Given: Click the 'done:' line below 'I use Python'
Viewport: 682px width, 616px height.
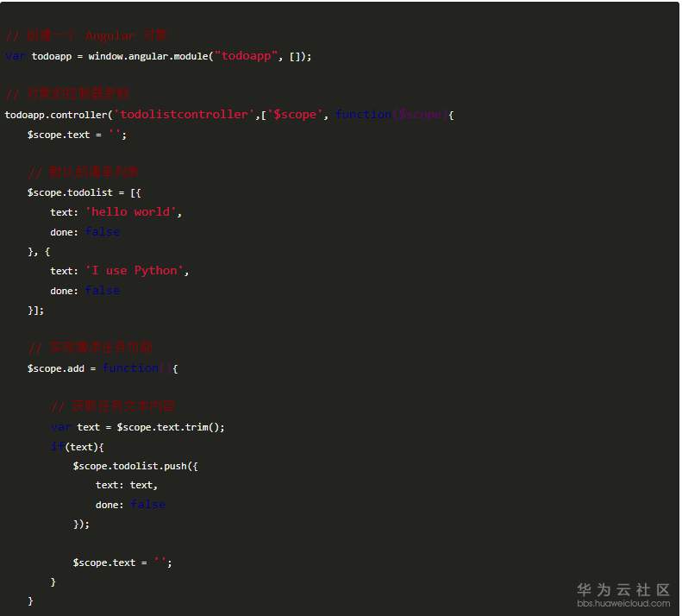Looking at the screenshot, I should (x=84, y=291).
